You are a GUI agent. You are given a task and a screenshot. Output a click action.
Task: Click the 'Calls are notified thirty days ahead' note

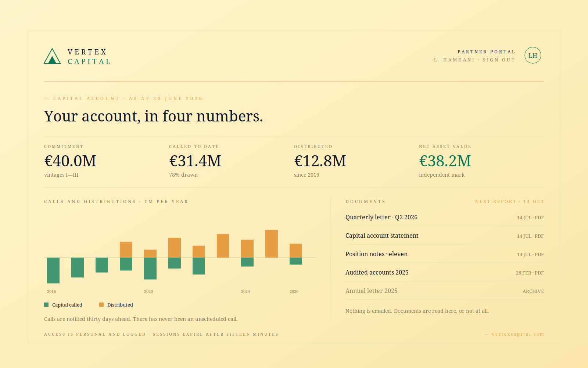[x=141, y=319]
